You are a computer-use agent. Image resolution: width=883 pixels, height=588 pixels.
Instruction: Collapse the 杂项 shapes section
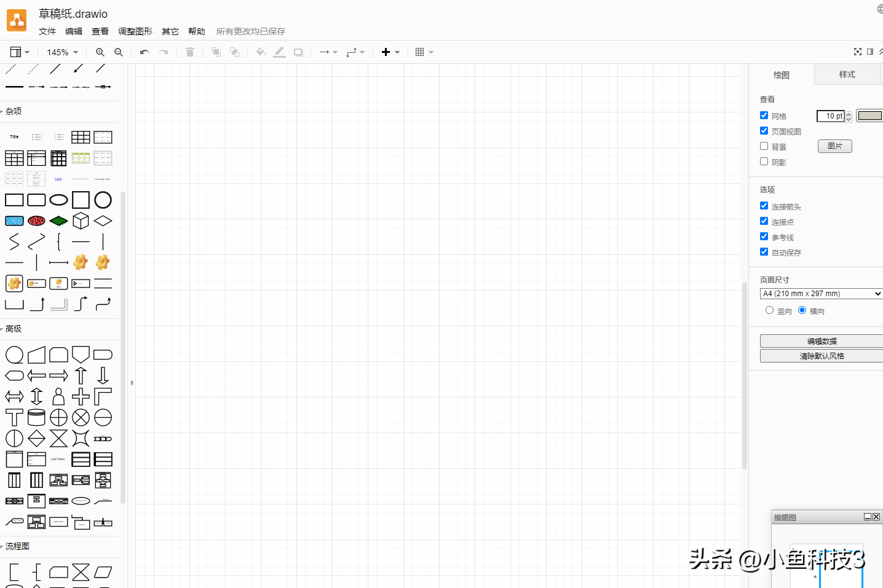pyautogui.click(x=13, y=111)
